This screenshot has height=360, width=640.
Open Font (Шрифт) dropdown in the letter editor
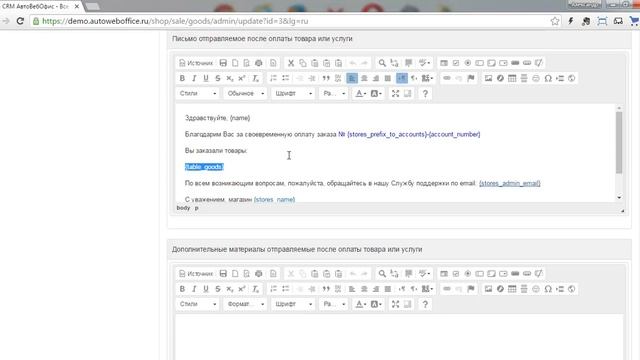pos(293,93)
